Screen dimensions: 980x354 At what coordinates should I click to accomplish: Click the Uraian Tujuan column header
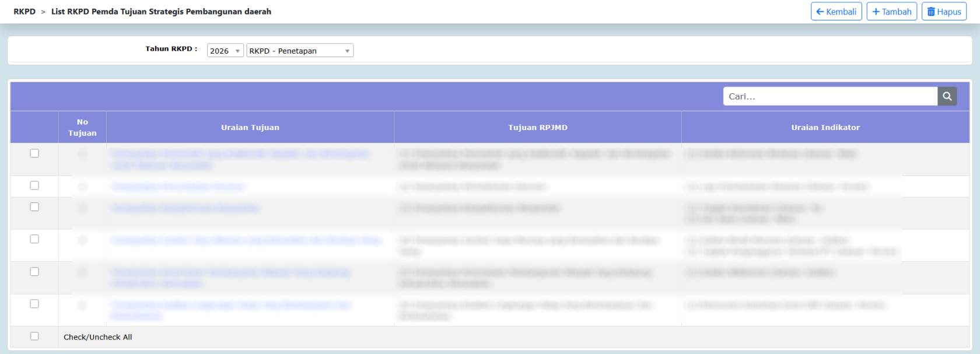point(250,127)
